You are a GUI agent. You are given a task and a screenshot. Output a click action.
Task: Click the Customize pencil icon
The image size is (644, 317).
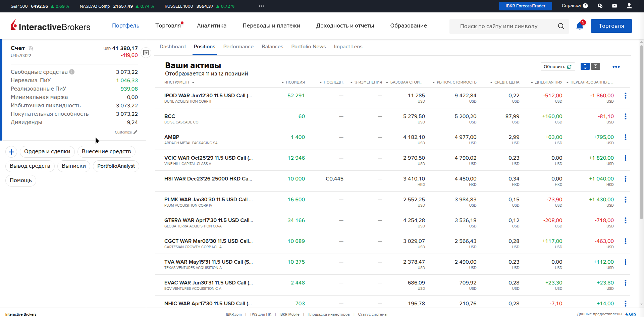[136, 132]
